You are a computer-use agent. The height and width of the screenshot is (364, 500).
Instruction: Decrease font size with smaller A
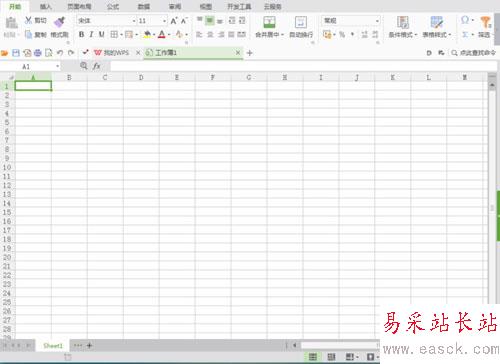coord(184,21)
